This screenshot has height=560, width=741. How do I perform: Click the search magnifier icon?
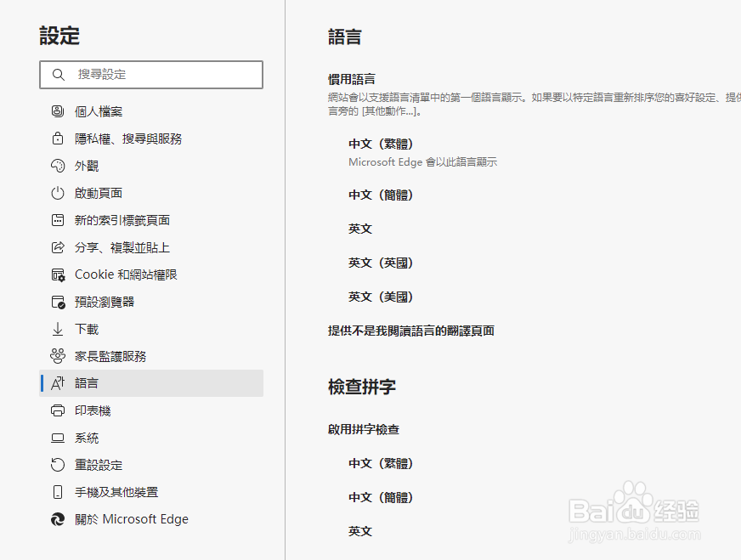pos(58,75)
